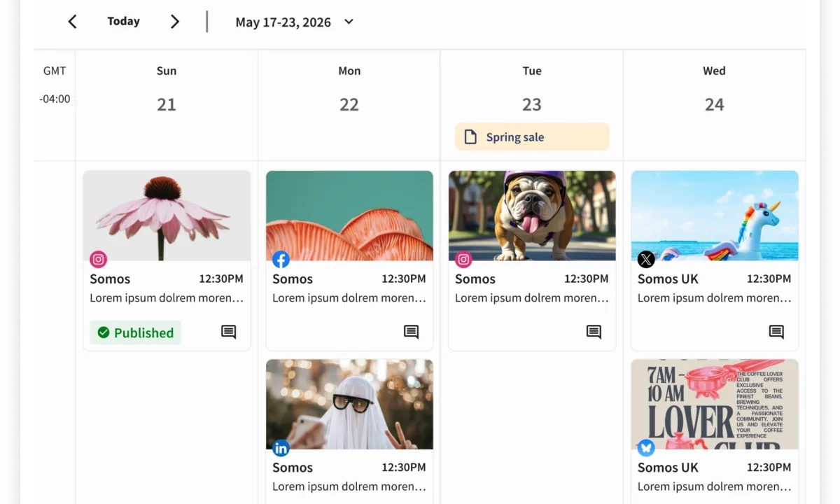Open the pink flower post thumbnail

(x=167, y=216)
